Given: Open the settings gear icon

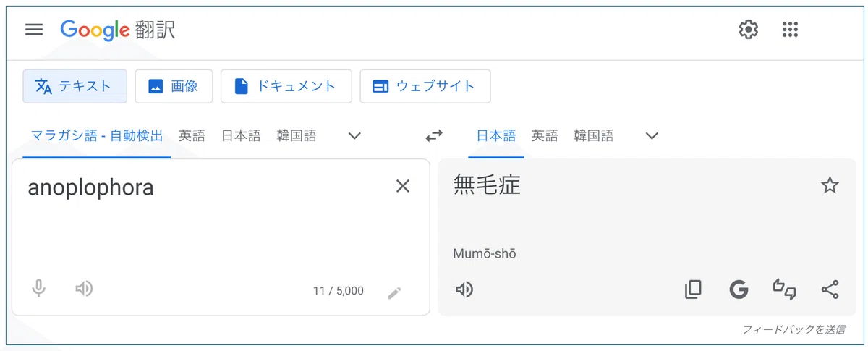Looking at the screenshot, I should 748,30.
